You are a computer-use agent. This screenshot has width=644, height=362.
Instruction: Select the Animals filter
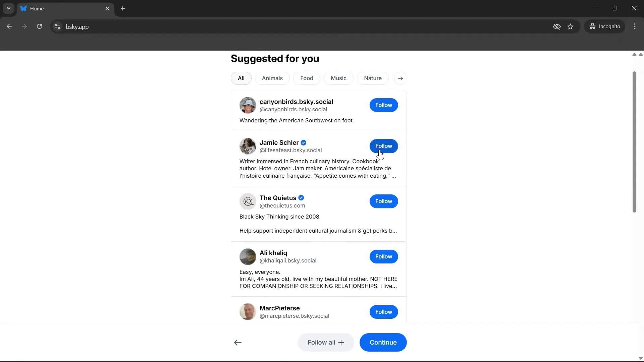tap(272, 78)
